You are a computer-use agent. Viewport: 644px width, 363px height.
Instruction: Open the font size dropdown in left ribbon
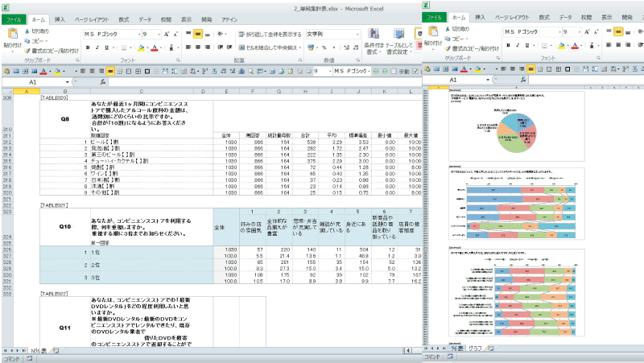(159, 34)
